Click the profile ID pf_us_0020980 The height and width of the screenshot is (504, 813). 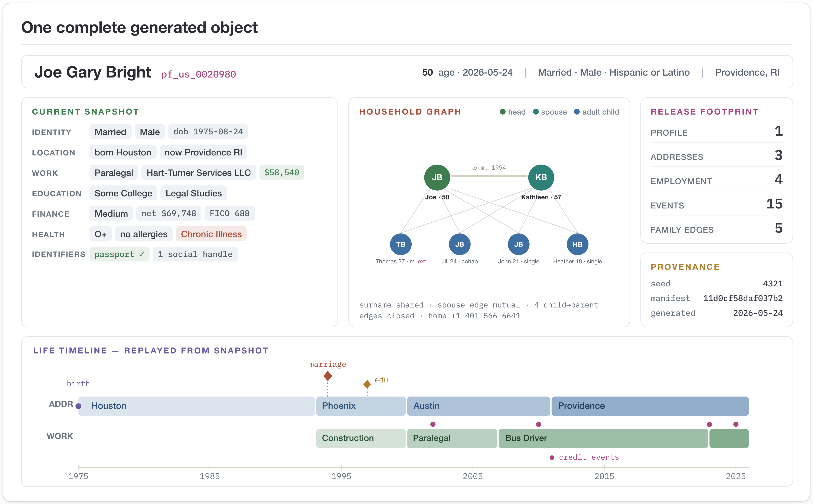tap(198, 74)
